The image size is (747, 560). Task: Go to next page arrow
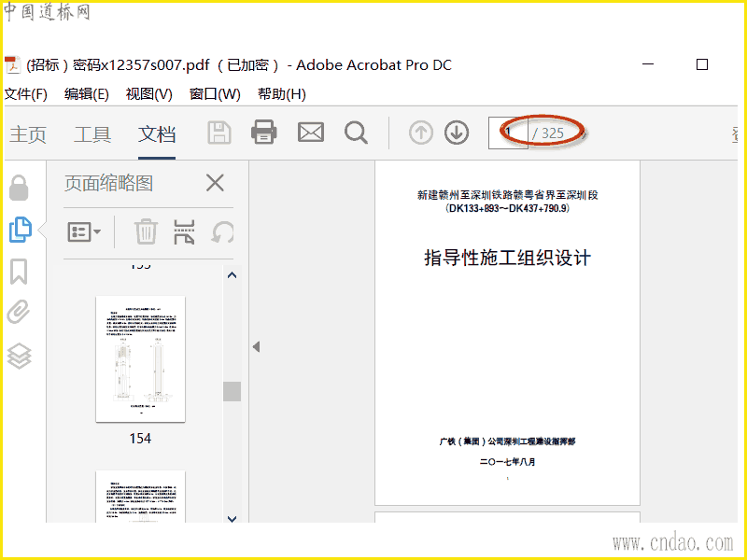(x=457, y=133)
